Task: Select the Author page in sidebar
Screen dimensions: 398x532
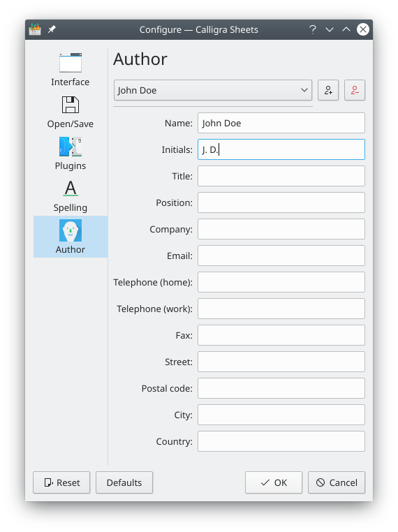Action: pos(71,237)
